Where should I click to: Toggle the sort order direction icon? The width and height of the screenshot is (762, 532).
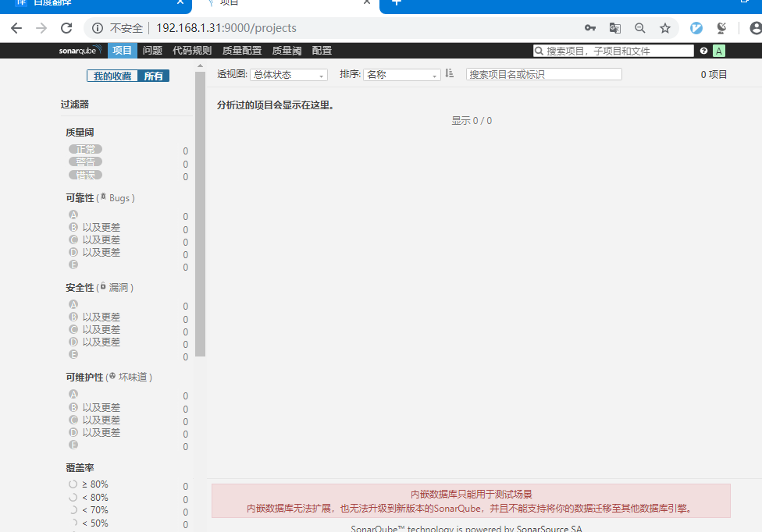pos(449,73)
